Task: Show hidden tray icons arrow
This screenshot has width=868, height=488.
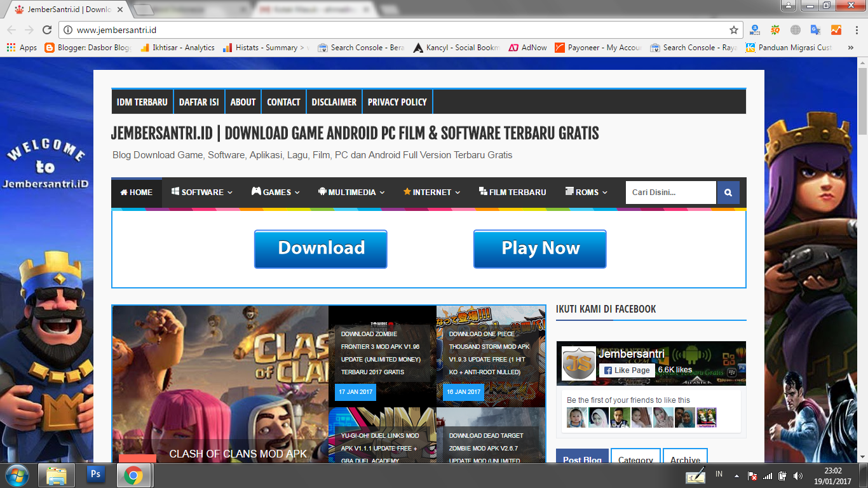Action: pos(736,476)
